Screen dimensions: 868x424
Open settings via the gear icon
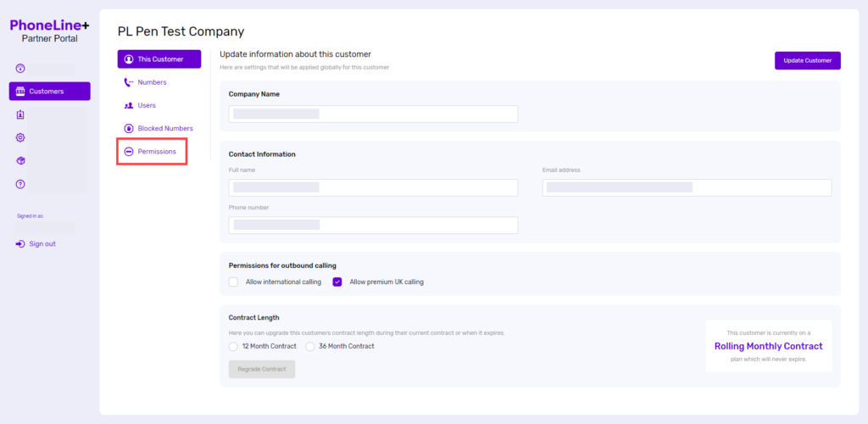click(20, 137)
